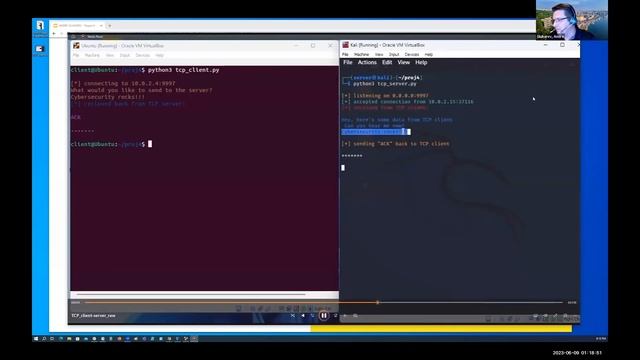Click 'python3 tcp_server.py' in the Kali terminal

coord(385,84)
